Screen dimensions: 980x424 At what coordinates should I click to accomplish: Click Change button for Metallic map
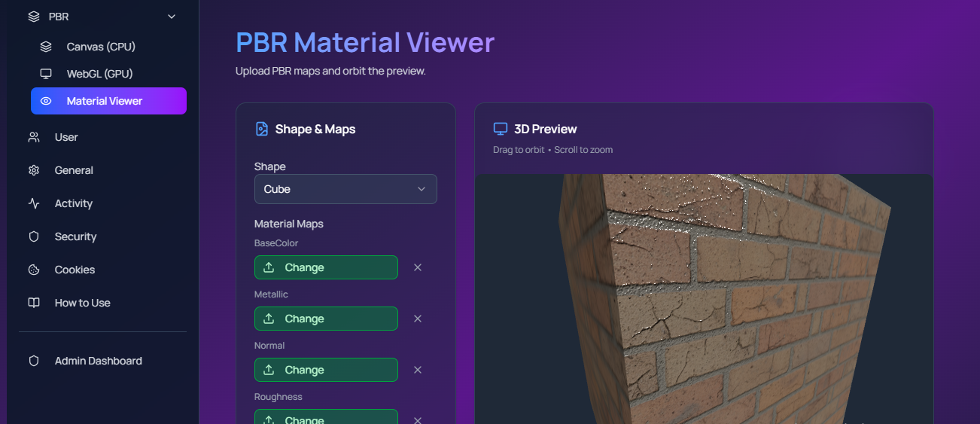[326, 319]
